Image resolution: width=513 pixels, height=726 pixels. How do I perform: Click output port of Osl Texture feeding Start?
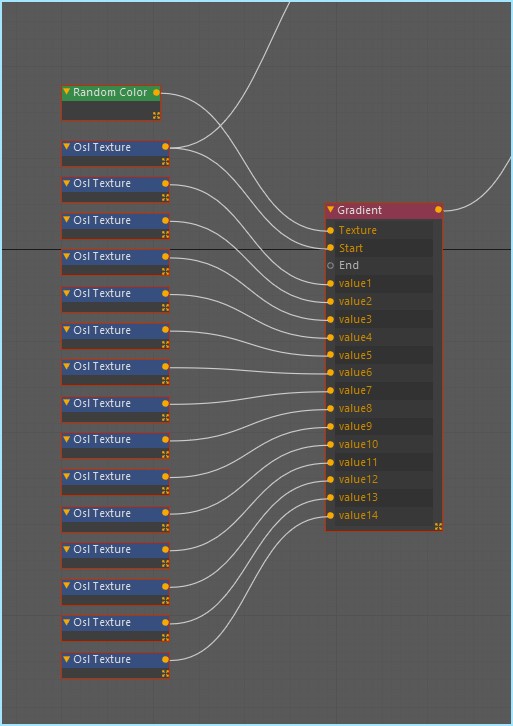[165, 147]
